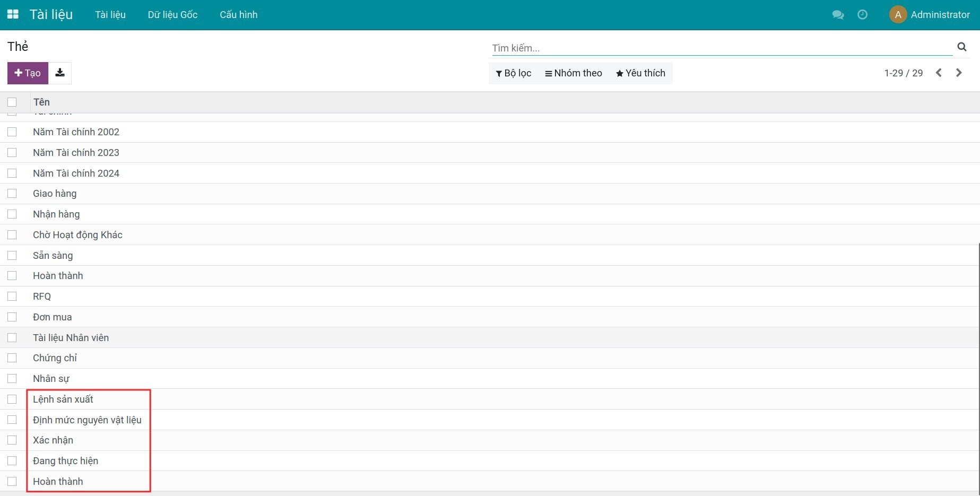Open the Yêu thích favorites dropdown
Viewport: 980px width, 496px height.
pos(640,73)
